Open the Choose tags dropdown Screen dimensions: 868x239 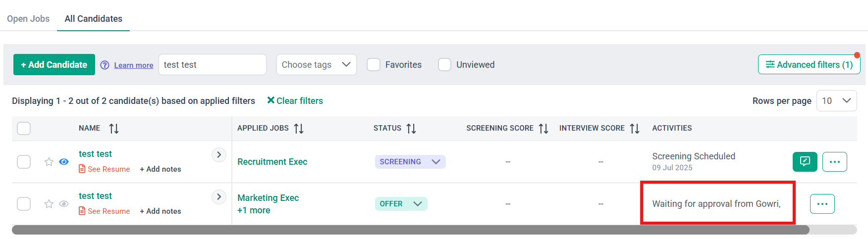(316, 65)
